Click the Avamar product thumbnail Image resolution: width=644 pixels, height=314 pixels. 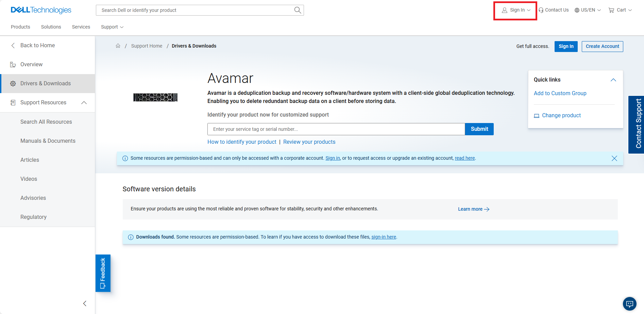[155, 97]
